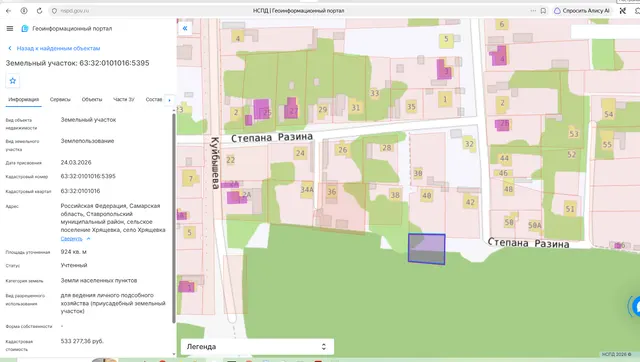
Task: Click building number 31 on the map
Action: (x=356, y=108)
